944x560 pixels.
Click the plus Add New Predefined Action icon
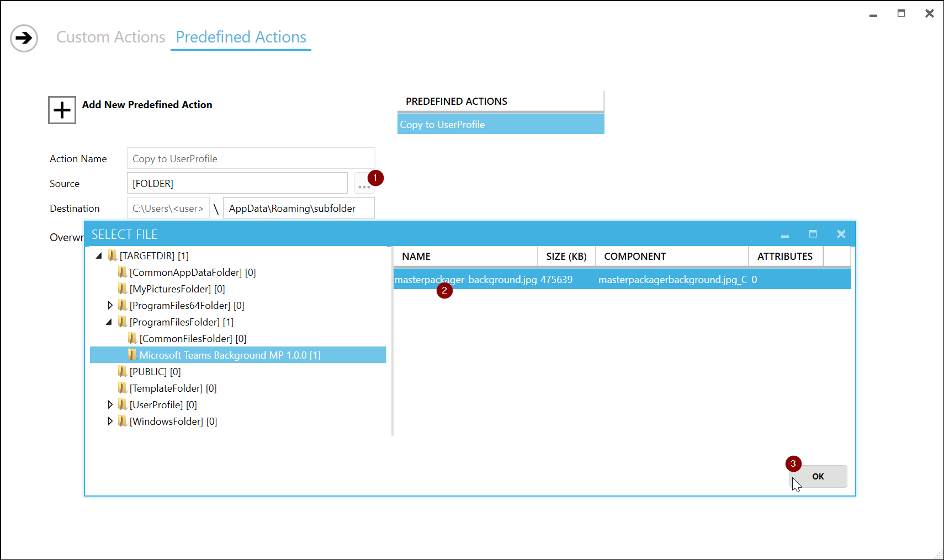pyautogui.click(x=62, y=110)
